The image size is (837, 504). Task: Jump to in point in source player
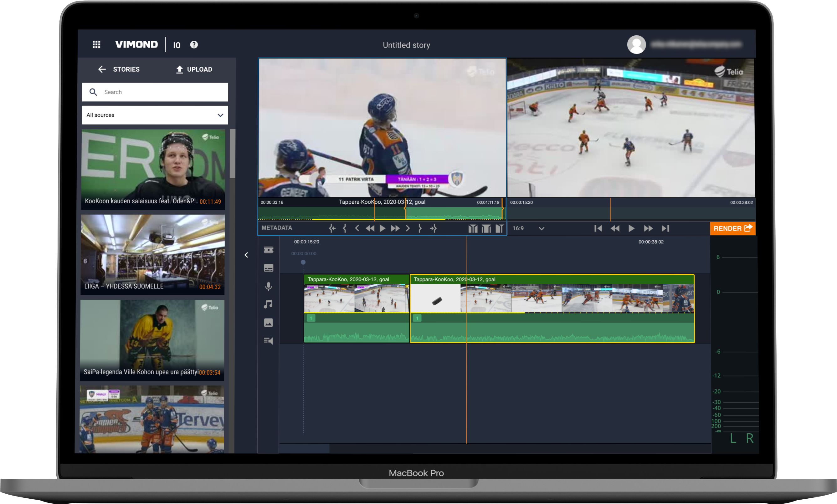click(332, 229)
